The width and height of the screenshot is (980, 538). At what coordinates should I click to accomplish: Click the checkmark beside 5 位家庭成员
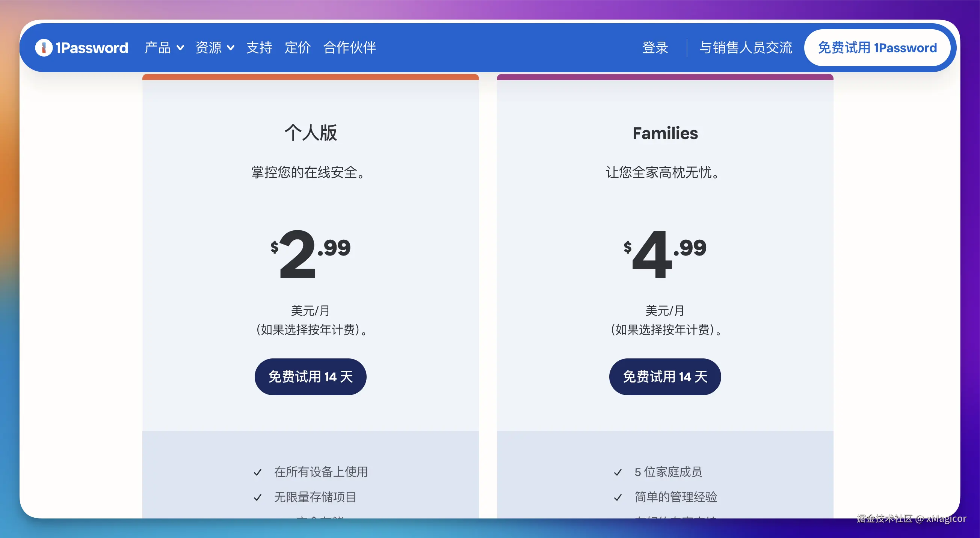(x=618, y=473)
